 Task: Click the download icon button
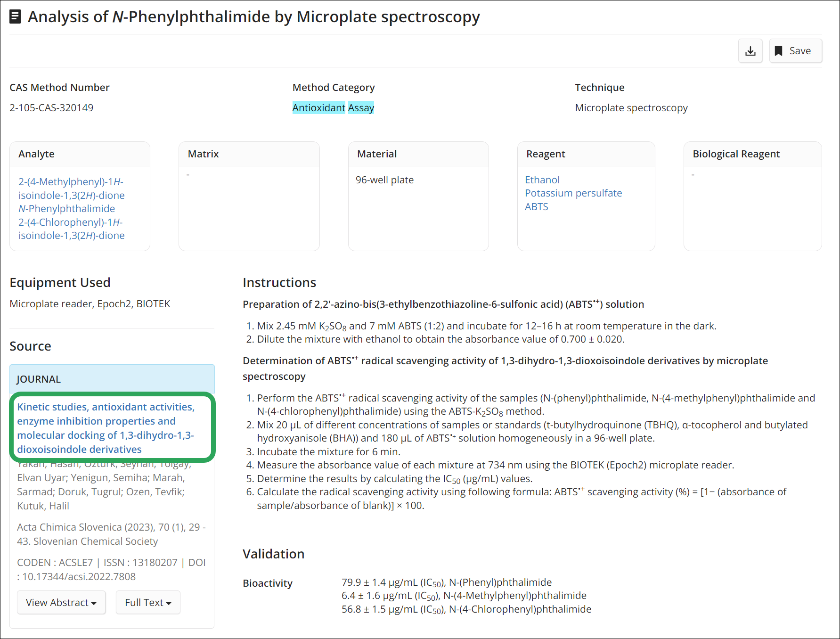(x=750, y=51)
